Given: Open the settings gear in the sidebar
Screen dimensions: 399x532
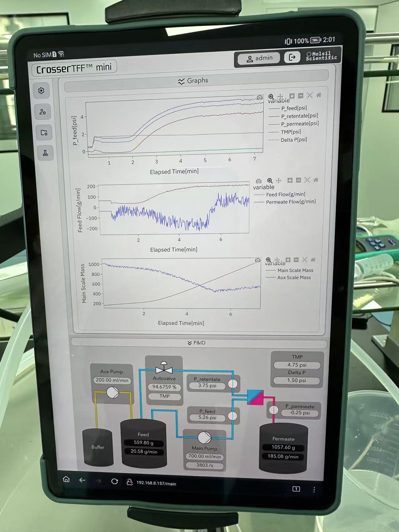Looking at the screenshot, I should 41,91.
